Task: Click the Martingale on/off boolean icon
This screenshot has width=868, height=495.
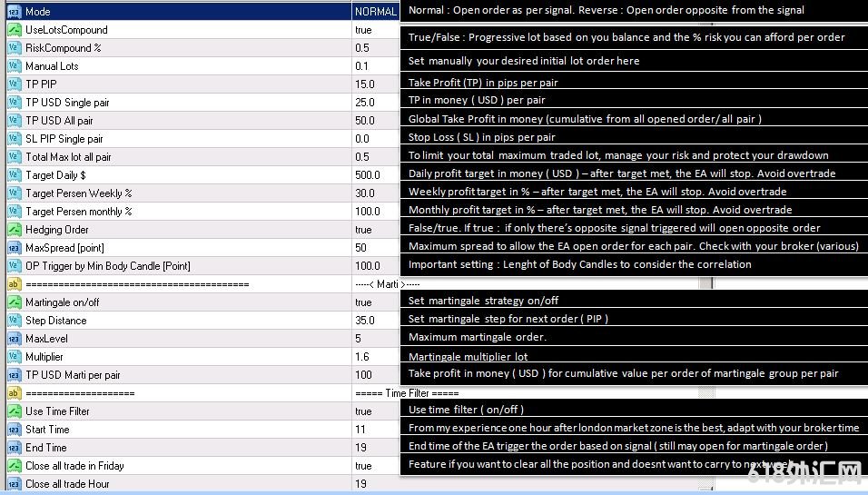Action: 14,302
